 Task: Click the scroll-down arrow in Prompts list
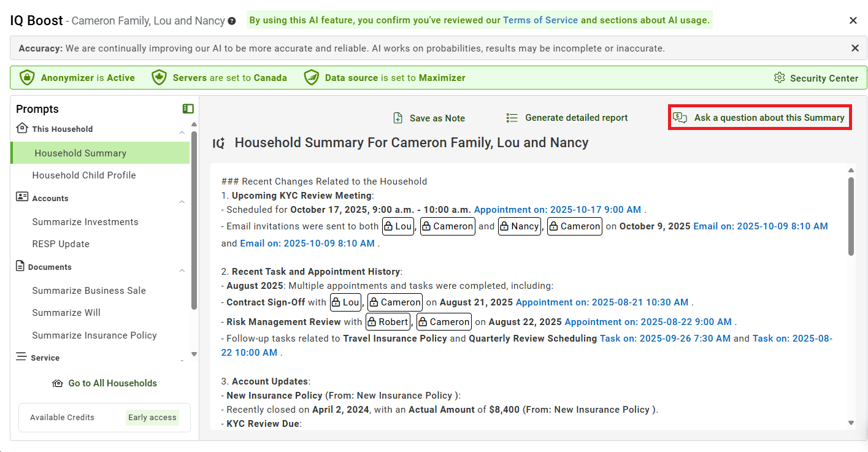point(194,354)
